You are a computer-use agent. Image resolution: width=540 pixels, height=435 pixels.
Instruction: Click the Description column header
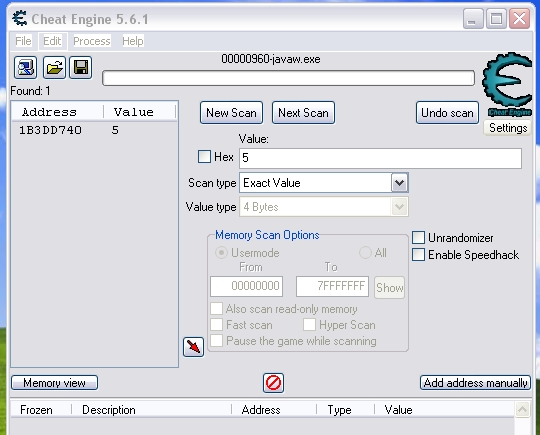[x=152, y=410]
